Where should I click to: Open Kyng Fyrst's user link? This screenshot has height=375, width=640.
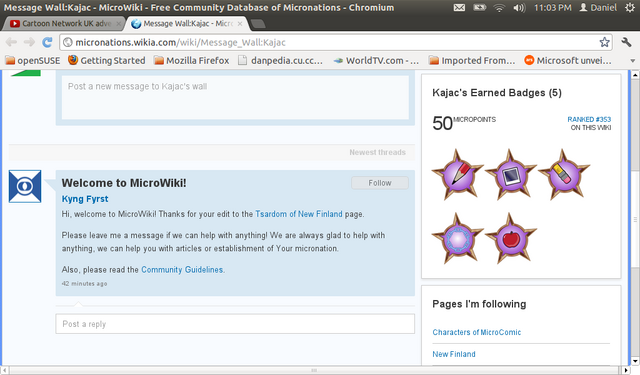tap(85, 199)
